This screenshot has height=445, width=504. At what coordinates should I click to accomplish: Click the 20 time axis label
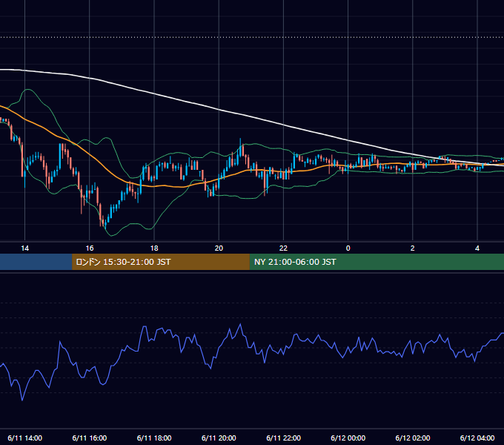tap(219, 248)
